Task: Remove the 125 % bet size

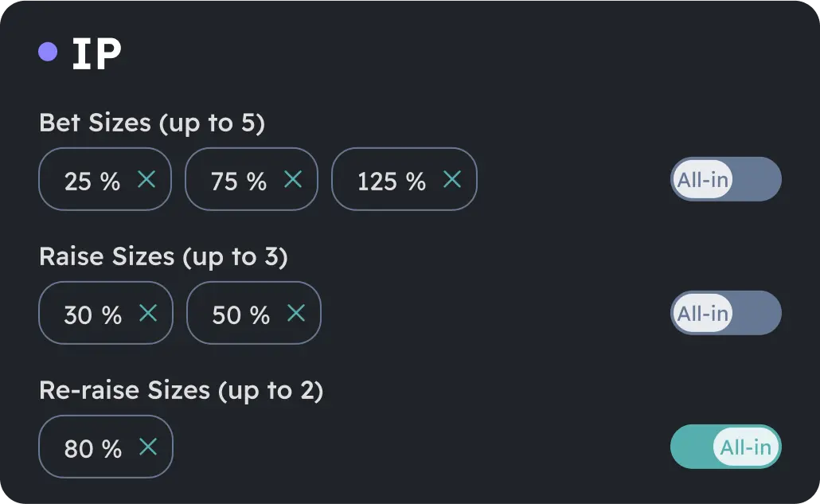Action: [x=451, y=181]
